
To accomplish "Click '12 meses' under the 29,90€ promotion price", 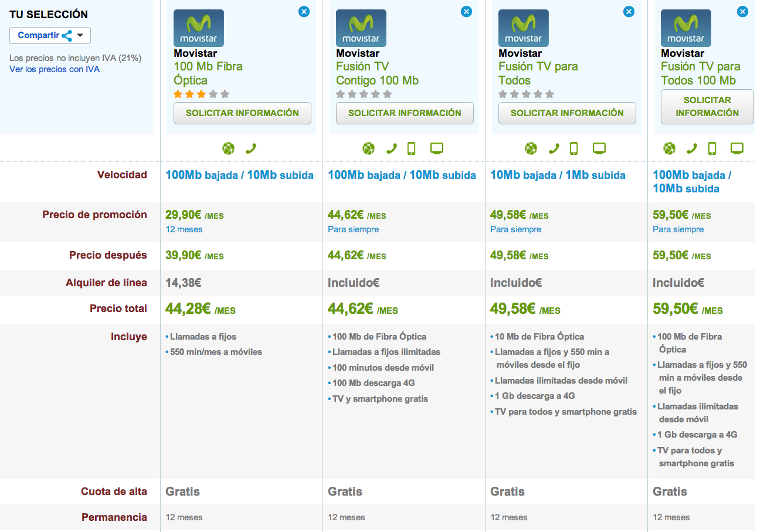I will [x=184, y=229].
